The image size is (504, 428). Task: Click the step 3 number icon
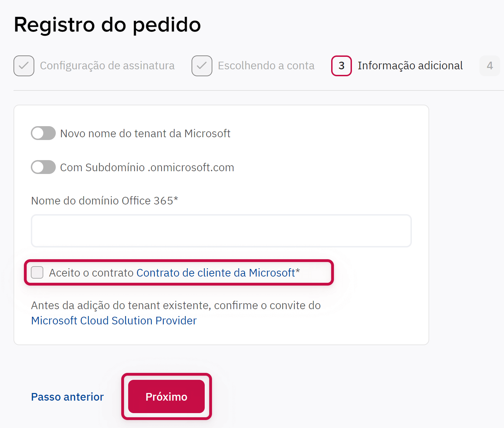pos(342,66)
